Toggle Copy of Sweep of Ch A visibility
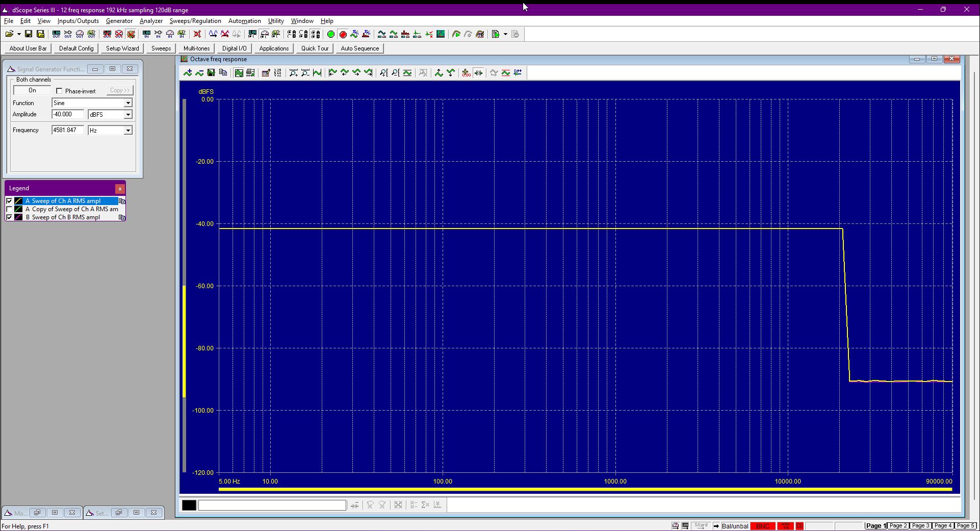This screenshot has width=980, height=531. pyautogui.click(x=9, y=209)
